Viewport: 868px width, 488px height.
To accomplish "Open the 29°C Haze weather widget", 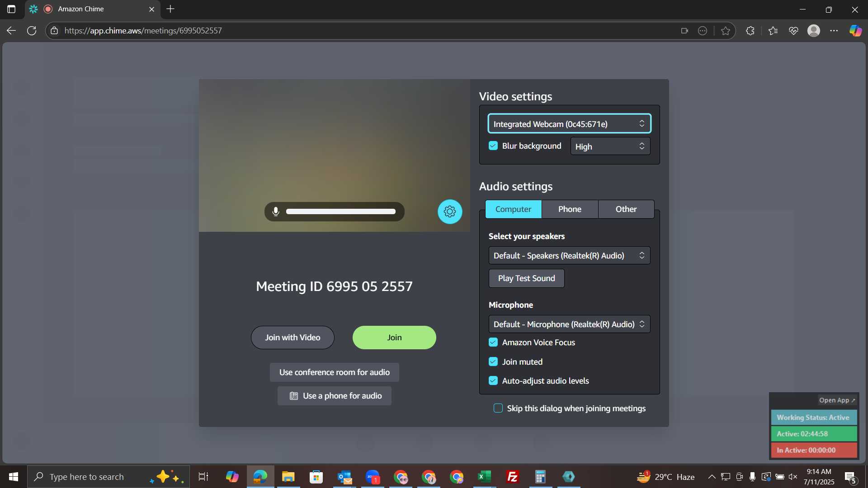I will [x=665, y=477].
